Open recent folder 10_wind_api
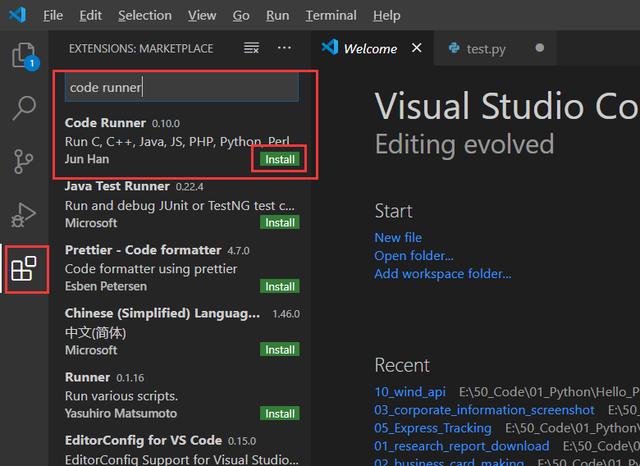The image size is (640, 466). point(410,392)
